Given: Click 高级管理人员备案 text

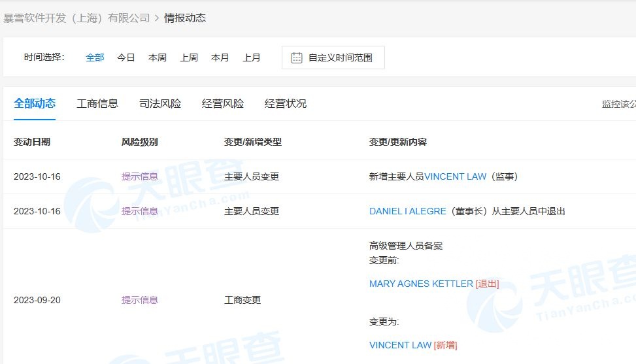Looking at the screenshot, I should 406,246.
